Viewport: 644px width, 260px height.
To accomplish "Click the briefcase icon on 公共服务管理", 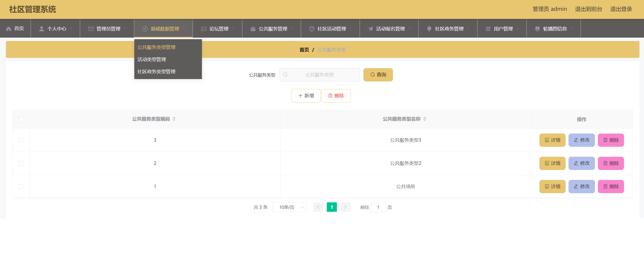I will click(253, 28).
